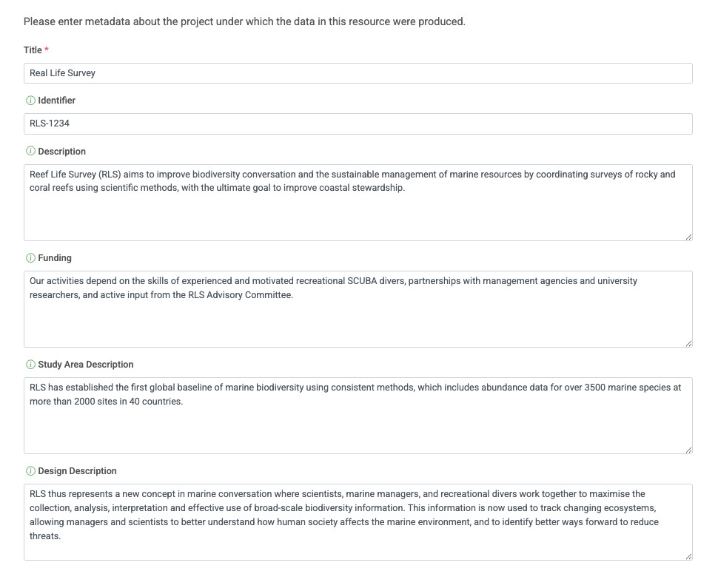Image resolution: width=718 pixels, height=588 pixels.
Task: Click the text Real Life Survey
Action: (61, 72)
